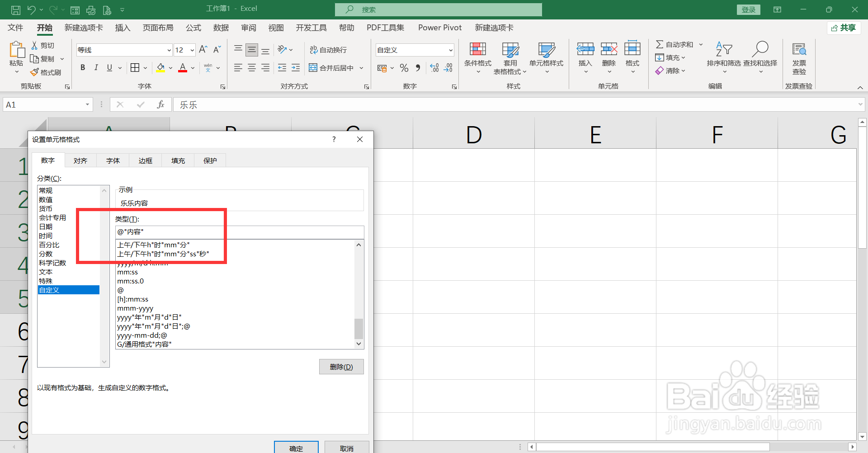The width and height of the screenshot is (868, 453).
Task: Click Increase Decimal icon
Action: tap(434, 68)
